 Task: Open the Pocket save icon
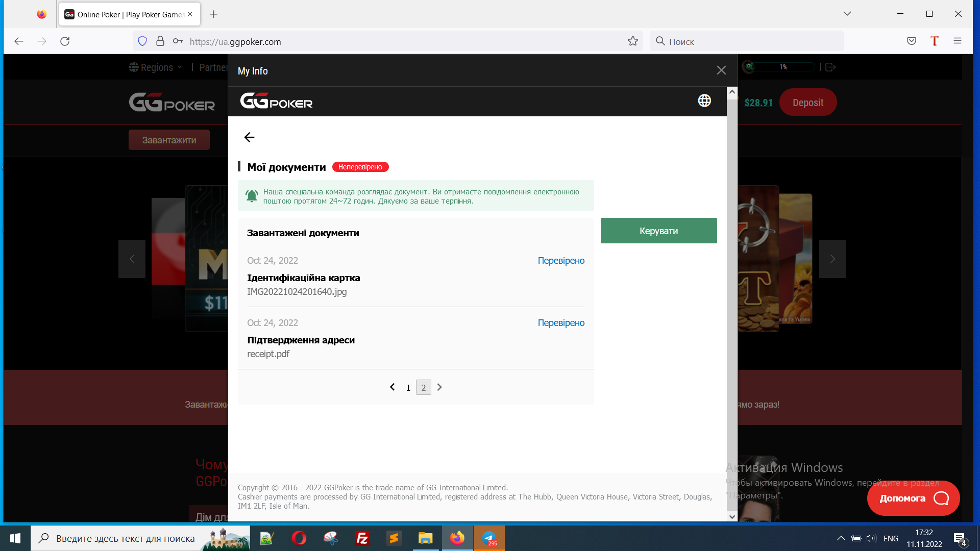point(912,41)
